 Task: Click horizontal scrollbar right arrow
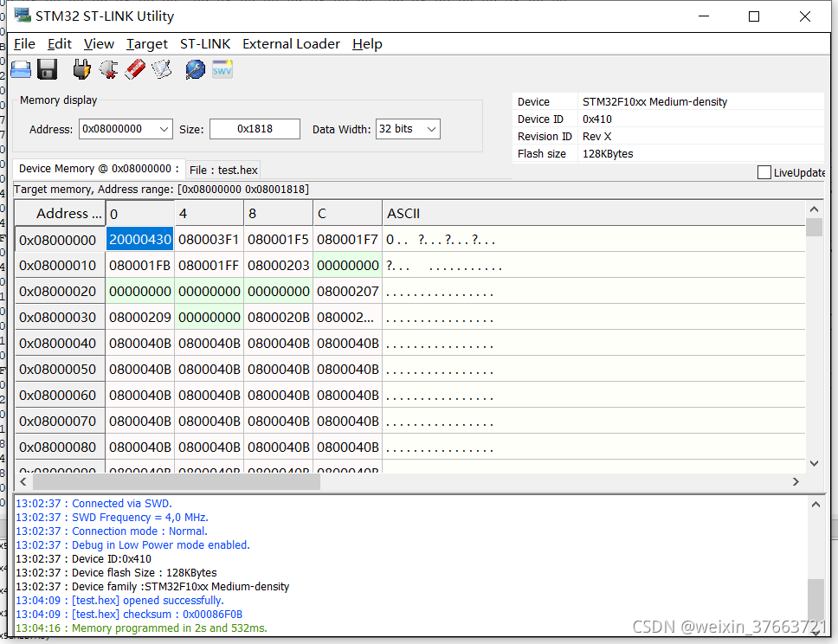(796, 481)
